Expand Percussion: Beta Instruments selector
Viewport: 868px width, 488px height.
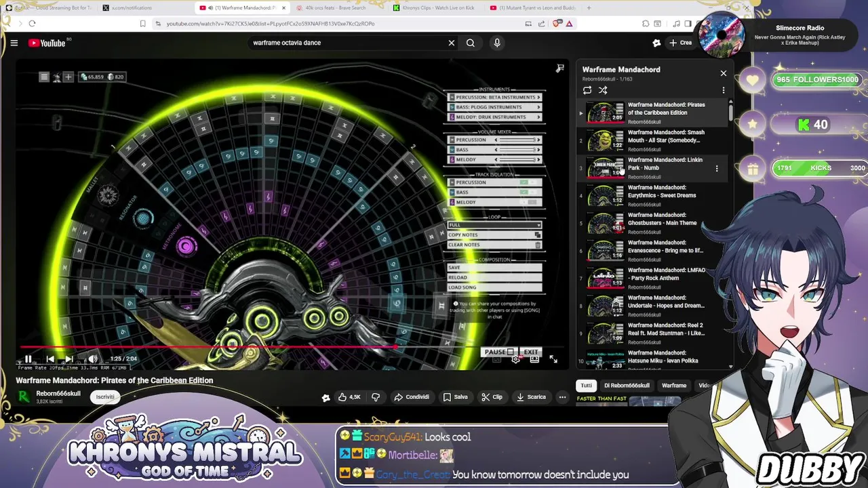point(494,98)
